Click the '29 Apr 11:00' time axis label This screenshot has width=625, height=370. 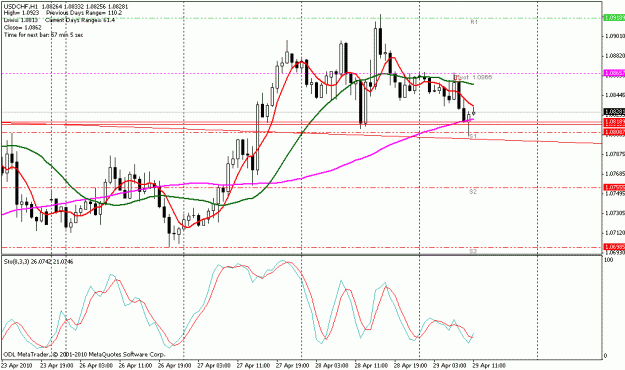(x=489, y=365)
